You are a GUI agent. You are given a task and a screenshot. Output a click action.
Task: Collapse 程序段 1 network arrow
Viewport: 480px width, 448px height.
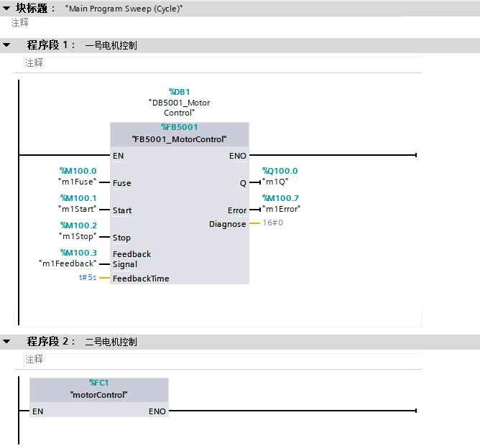pyautogui.click(x=6, y=45)
